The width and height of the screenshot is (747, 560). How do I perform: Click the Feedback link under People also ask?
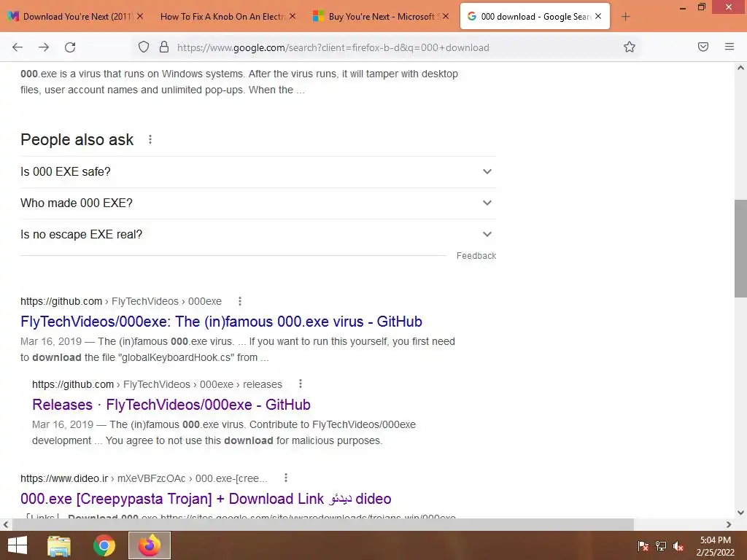(x=476, y=256)
